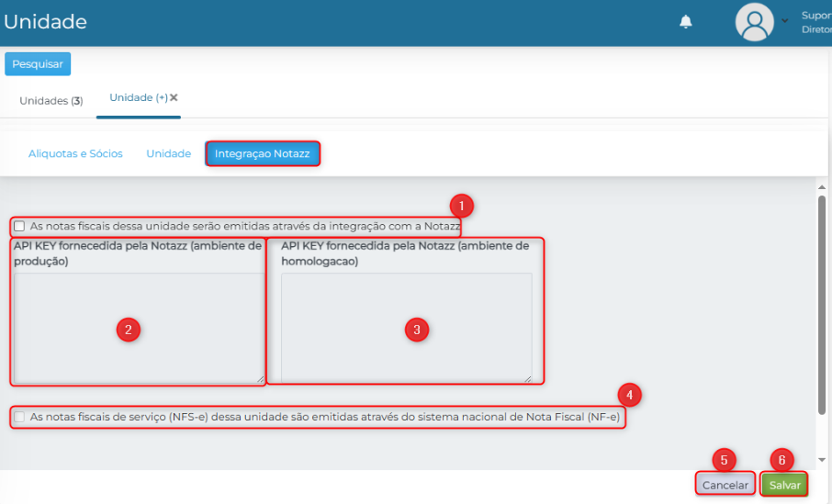Click the Pesquisar button
This screenshot has height=504, width=832.
38,63
